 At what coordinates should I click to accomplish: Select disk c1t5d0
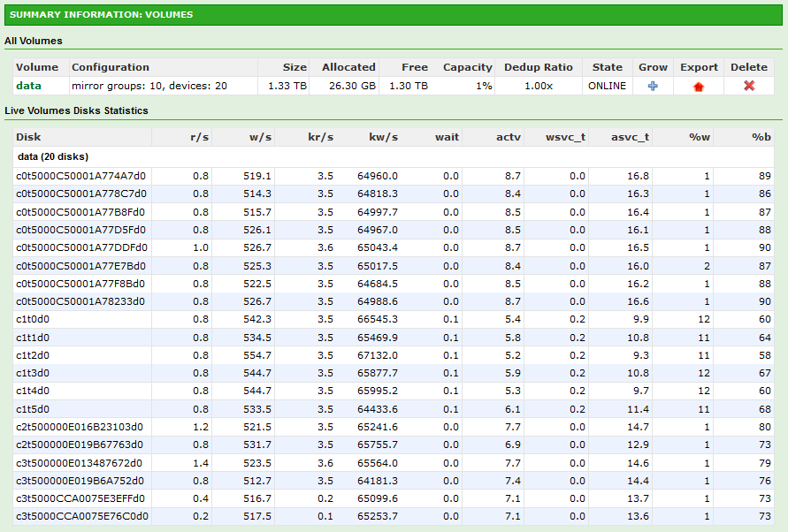[33, 409]
